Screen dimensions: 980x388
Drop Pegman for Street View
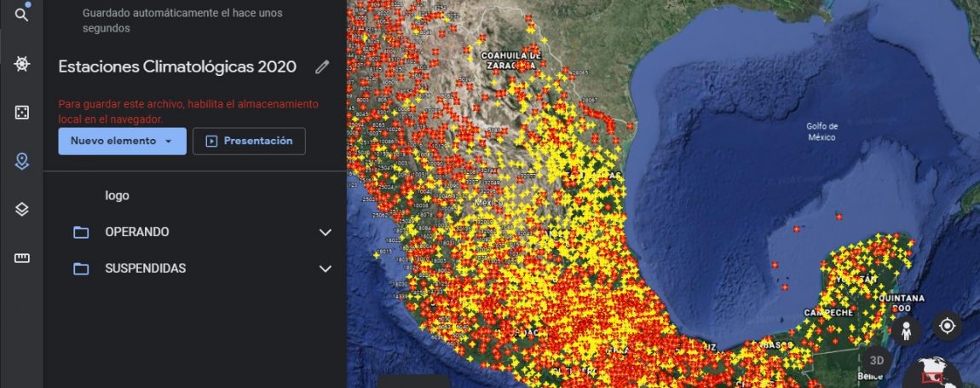(x=906, y=330)
